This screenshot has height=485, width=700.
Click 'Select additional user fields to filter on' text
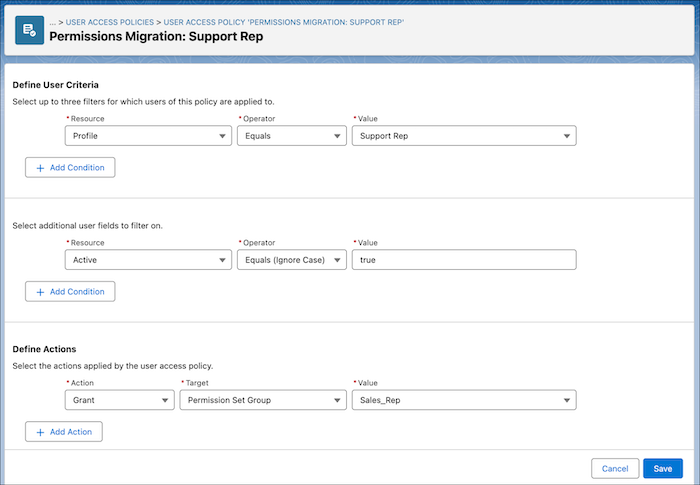(x=88, y=226)
